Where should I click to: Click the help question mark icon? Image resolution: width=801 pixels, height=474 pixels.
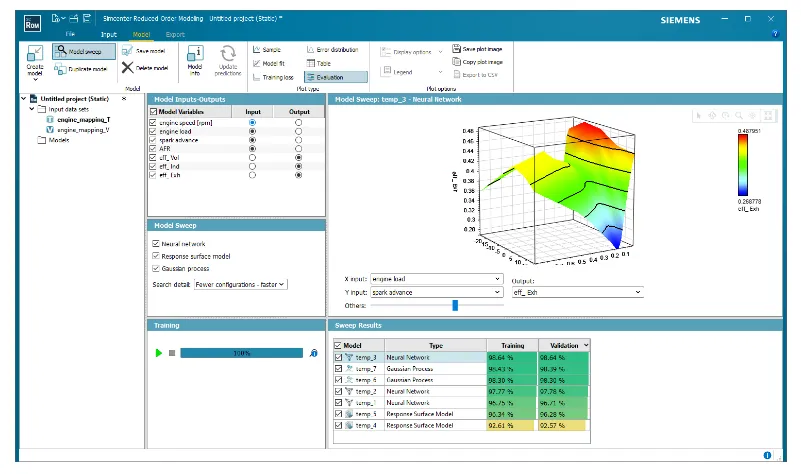775,34
